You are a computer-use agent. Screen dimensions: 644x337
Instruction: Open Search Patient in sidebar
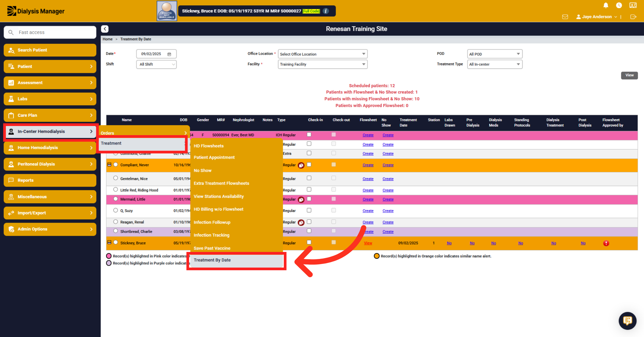click(x=50, y=50)
